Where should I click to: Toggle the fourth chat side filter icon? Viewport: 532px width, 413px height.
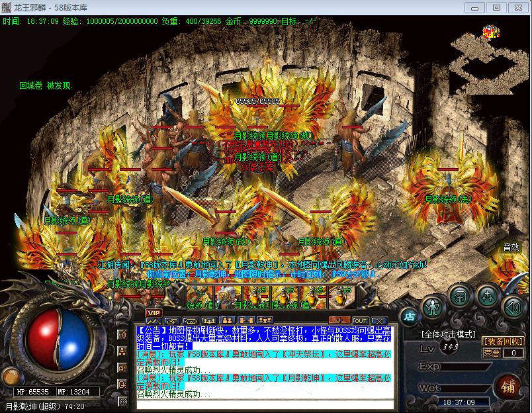coord(122,385)
